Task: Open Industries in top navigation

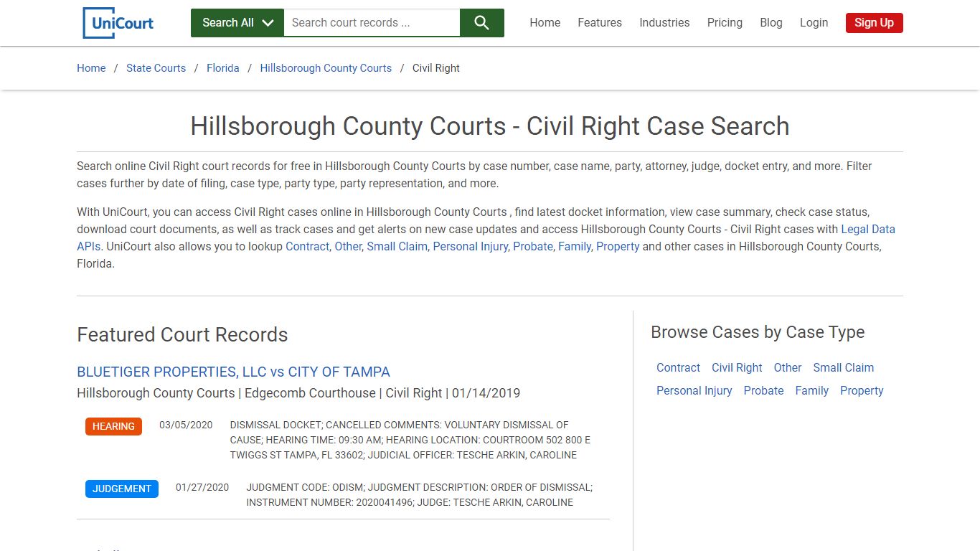Action: (x=664, y=23)
